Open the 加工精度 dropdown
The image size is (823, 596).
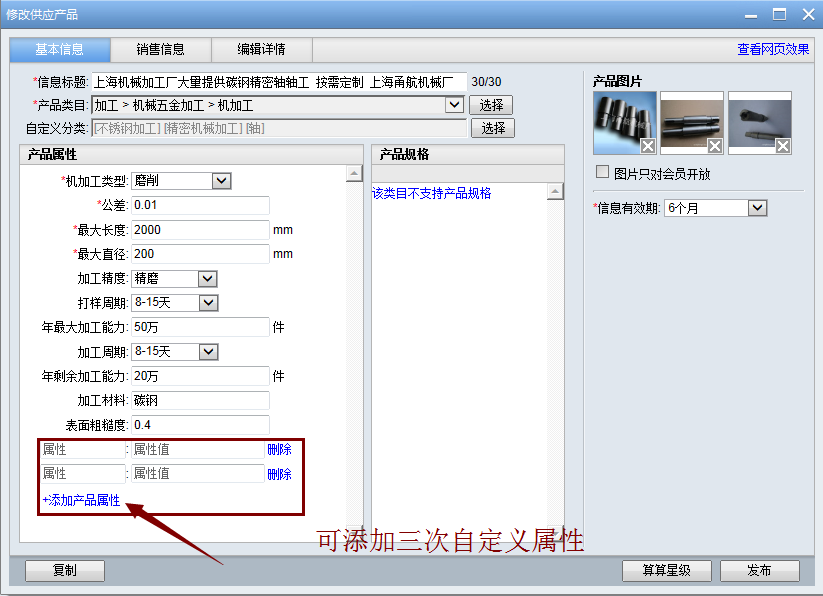click(x=208, y=279)
